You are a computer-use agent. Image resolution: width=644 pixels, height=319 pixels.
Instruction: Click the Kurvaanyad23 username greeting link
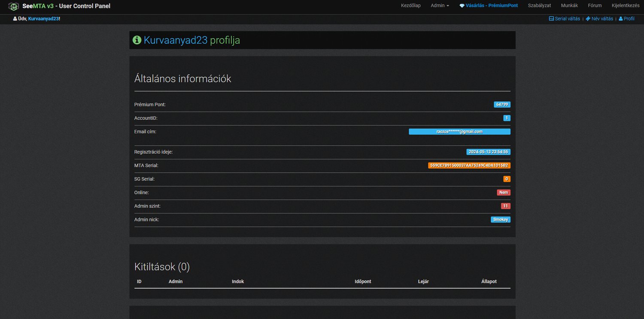point(43,19)
